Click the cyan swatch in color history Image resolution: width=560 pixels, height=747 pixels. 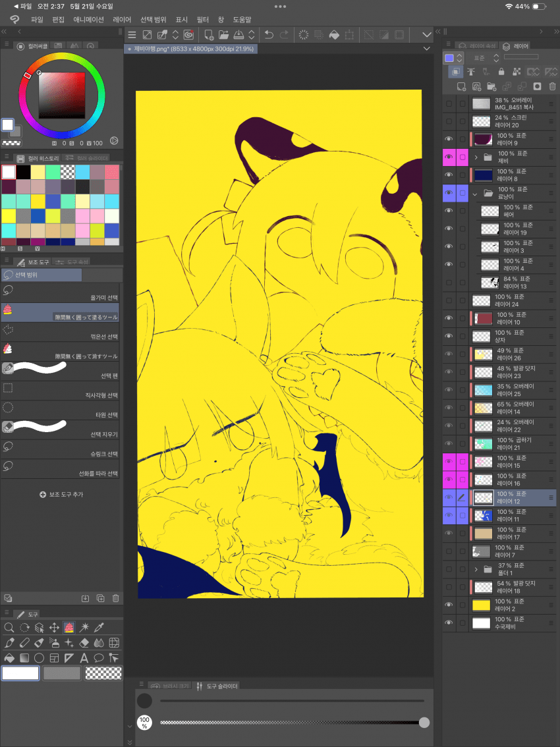click(82, 172)
